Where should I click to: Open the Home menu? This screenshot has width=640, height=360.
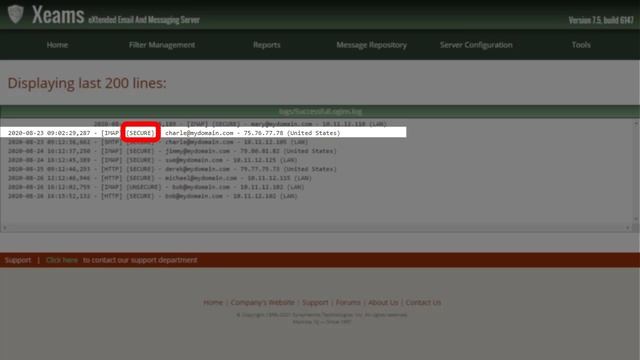pos(57,45)
